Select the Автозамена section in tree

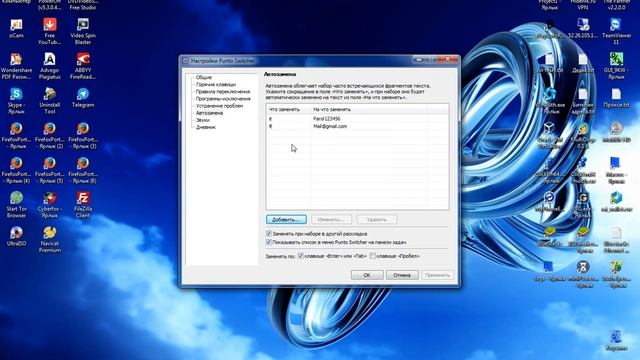[x=209, y=113]
